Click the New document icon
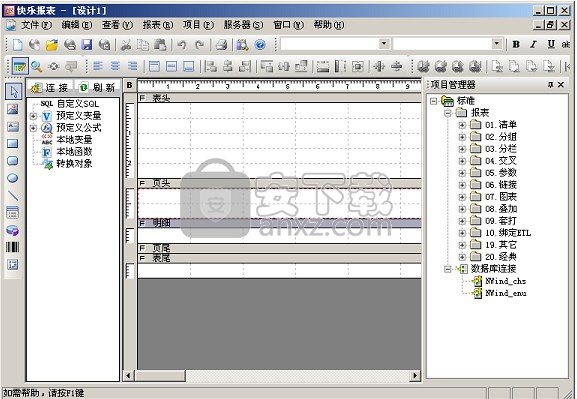577x399 pixels. coord(17,45)
